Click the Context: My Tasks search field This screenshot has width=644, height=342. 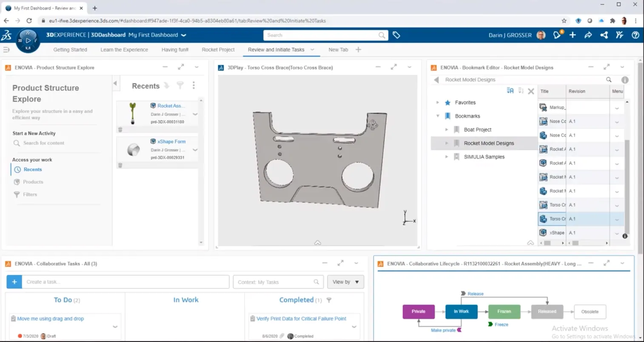pyautogui.click(x=278, y=282)
